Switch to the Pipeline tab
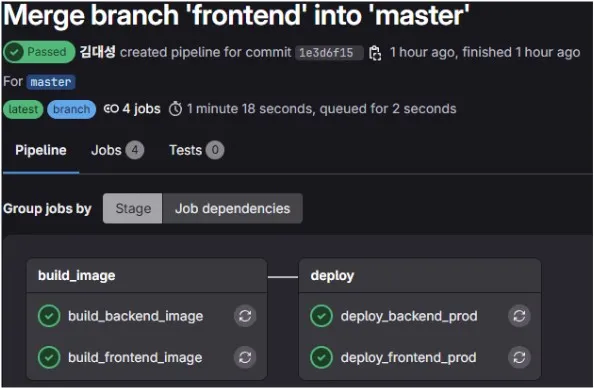The height and width of the screenshot is (388, 594). point(41,150)
